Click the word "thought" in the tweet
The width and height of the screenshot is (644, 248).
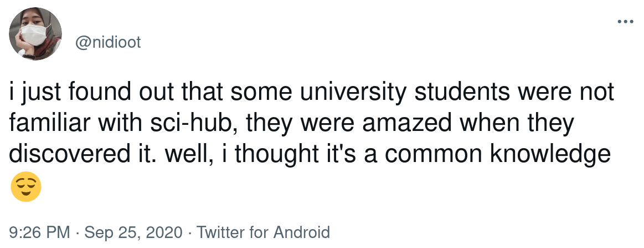(277, 154)
